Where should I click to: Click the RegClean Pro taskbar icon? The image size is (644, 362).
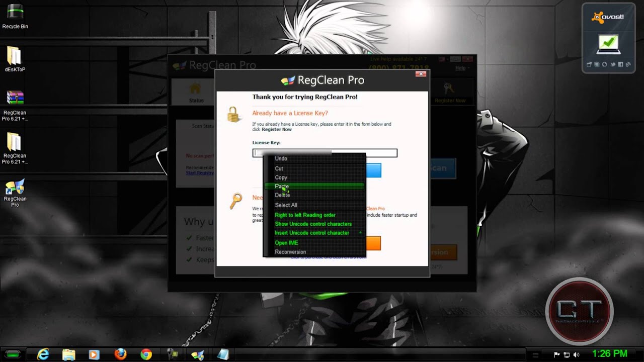pos(198,354)
